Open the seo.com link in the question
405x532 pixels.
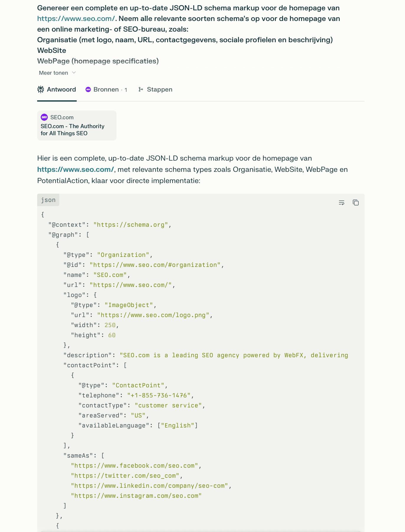[76, 19]
